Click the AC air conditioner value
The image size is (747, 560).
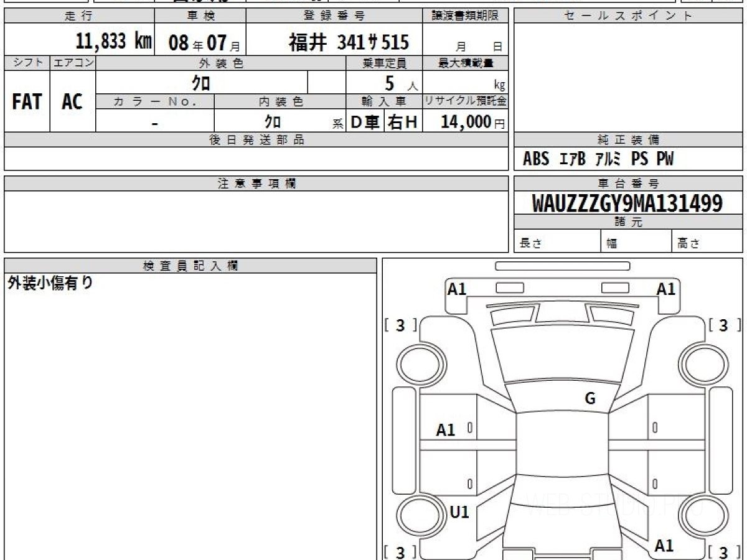(72, 102)
